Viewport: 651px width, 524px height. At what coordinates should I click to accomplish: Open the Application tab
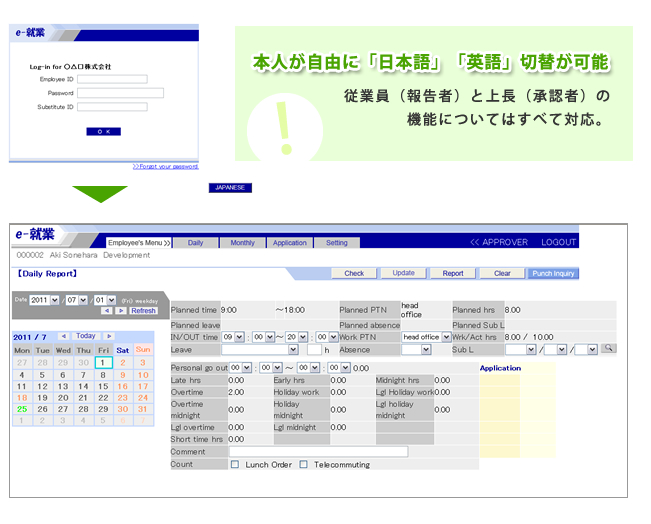(x=290, y=243)
